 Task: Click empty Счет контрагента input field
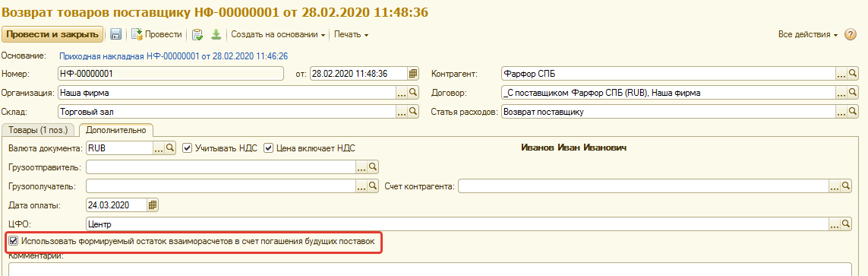click(644, 186)
